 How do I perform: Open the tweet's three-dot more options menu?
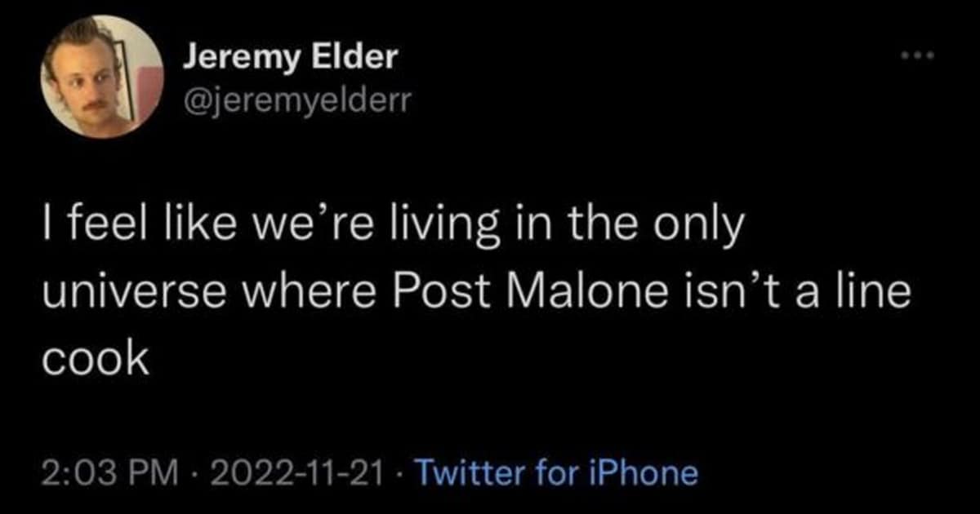coord(916,56)
